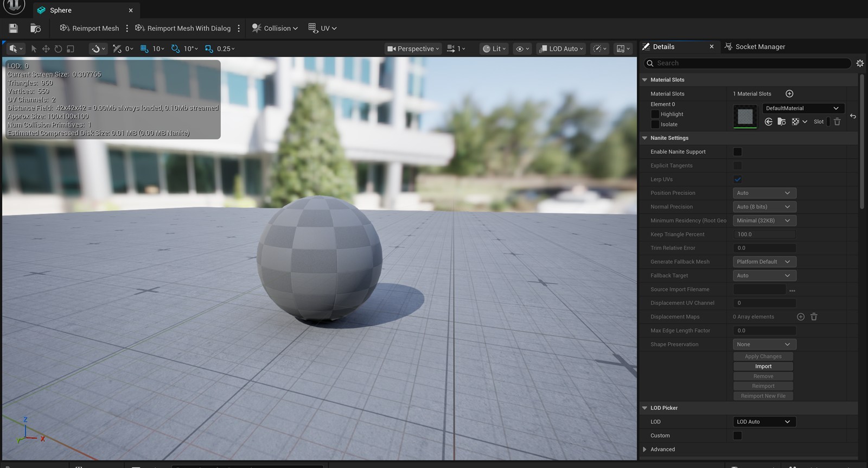The image size is (868, 468).
Task: Add a new material slot
Action: tap(789, 94)
